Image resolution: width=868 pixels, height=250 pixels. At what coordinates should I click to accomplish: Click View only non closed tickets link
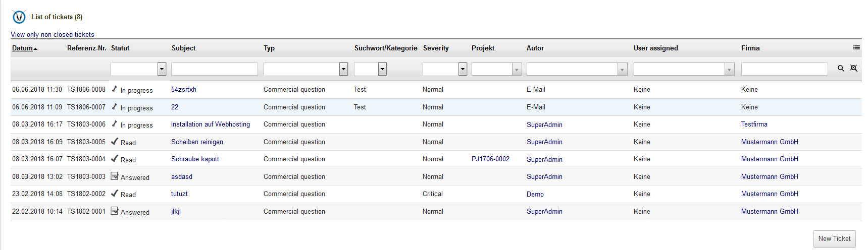pyautogui.click(x=53, y=34)
